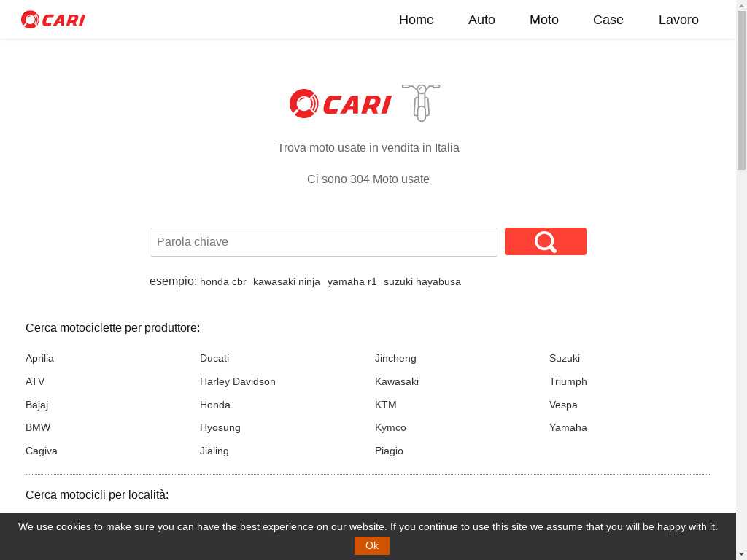Open the Kymco manufacturer link
747x560 pixels.
point(390,427)
